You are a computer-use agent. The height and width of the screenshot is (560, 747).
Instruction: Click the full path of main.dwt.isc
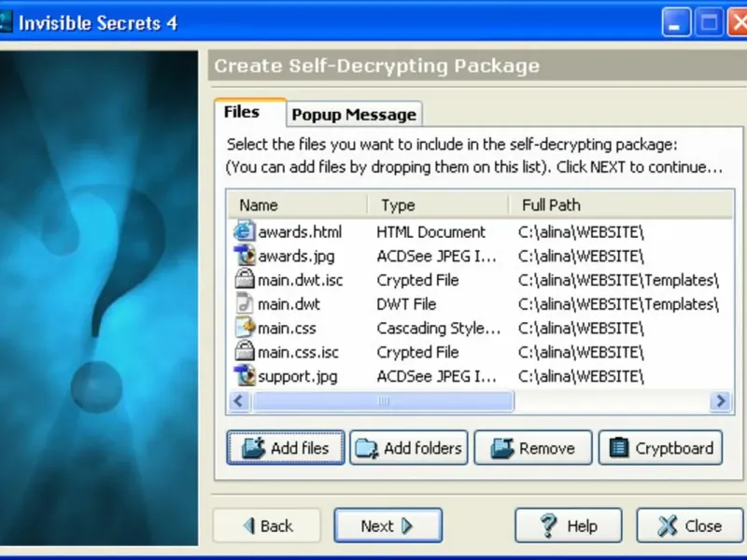(x=618, y=280)
